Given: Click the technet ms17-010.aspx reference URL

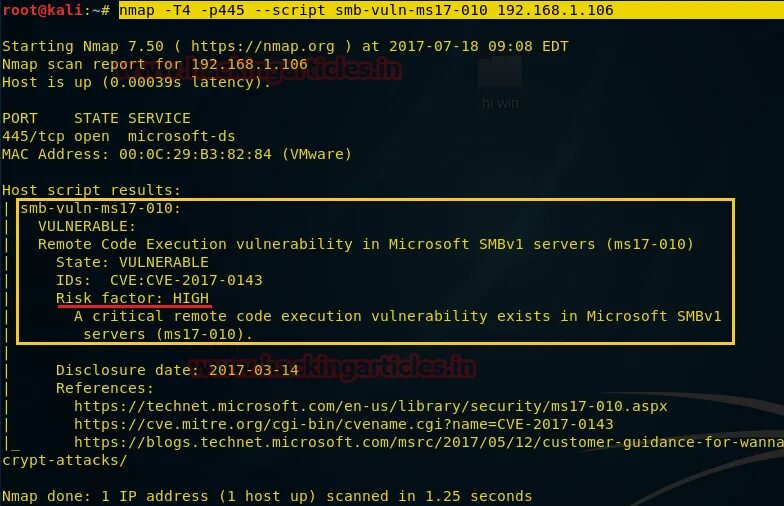Looking at the screenshot, I should pos(370,406).
